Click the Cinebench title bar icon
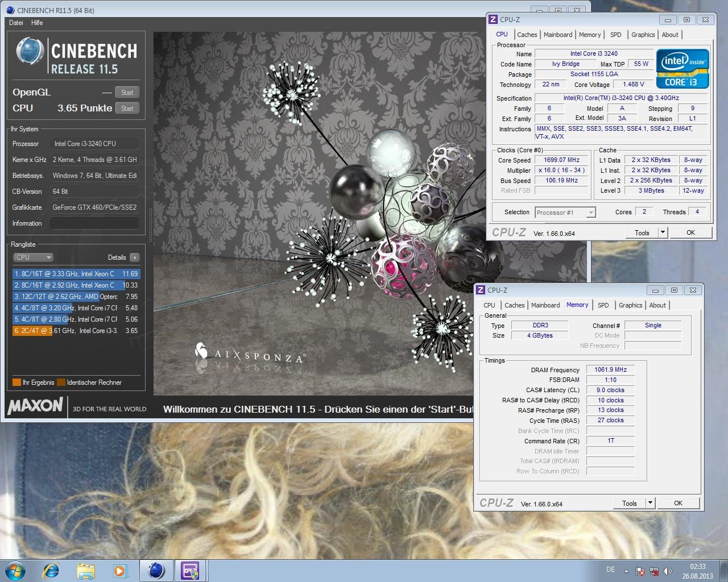The height and width of the screenshot is (582, 728). point(10,10)
